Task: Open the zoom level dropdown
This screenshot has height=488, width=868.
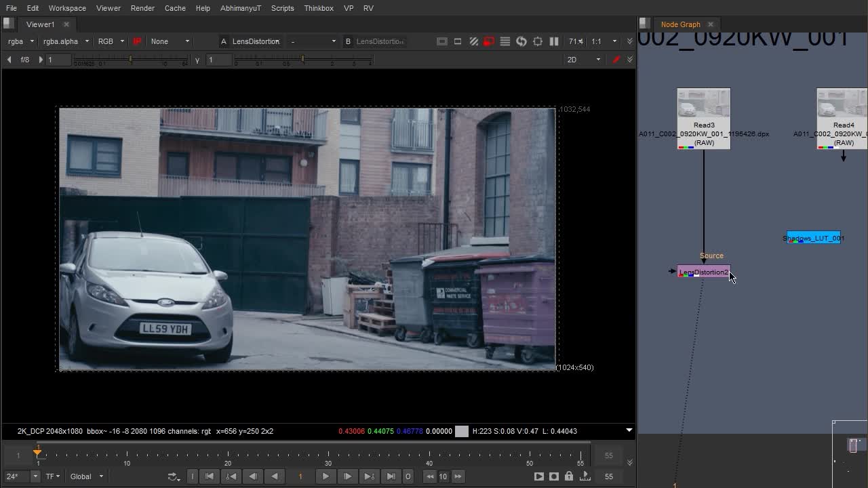Action: [x=576, y=41]
